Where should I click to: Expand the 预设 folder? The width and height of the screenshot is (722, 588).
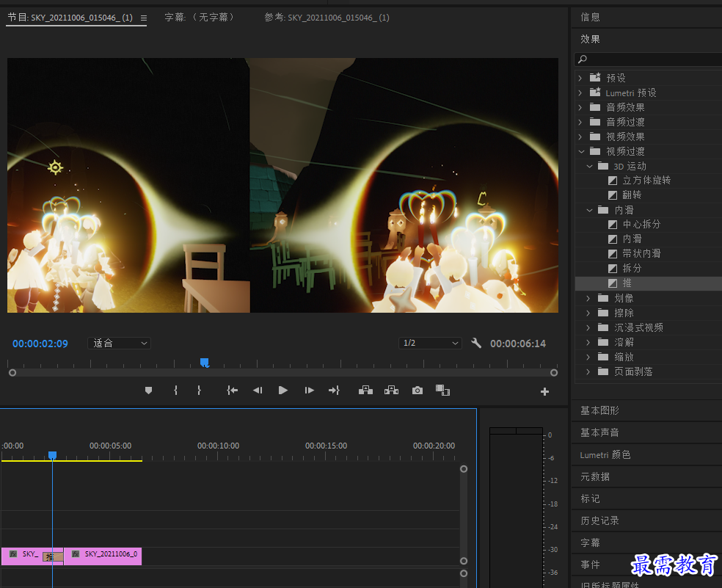pos(580,79)
